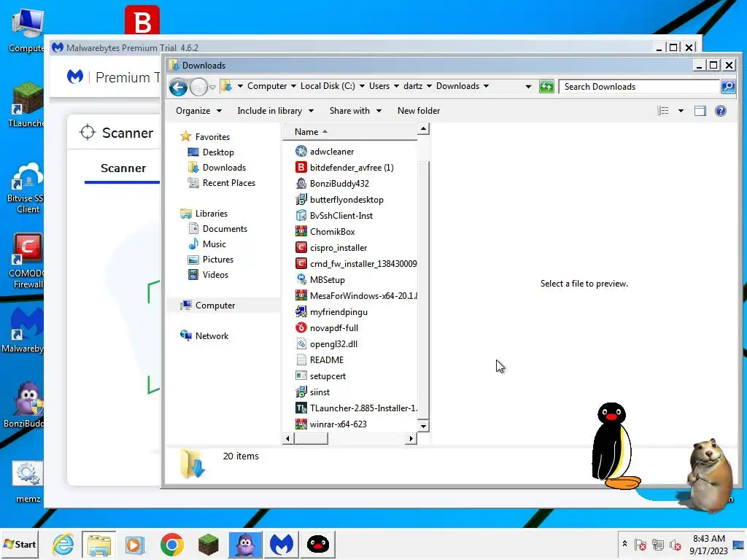Select the MBSetup installer
The width and height of the screenshot is (747, 560).
(x=320, y=280)
